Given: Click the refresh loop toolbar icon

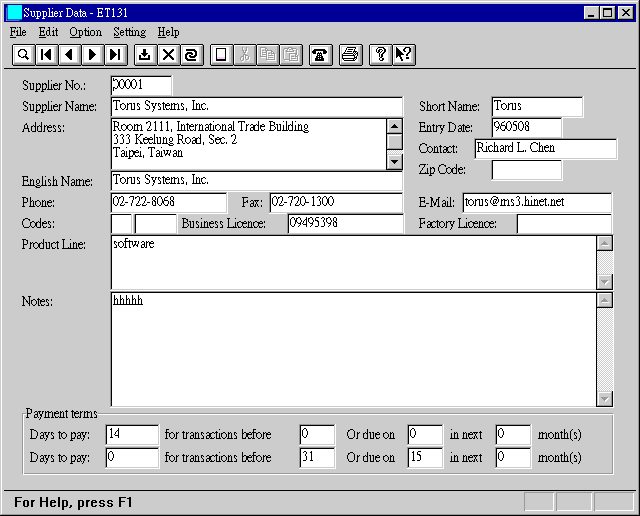Looking at the screenshot, I should 191,55.
